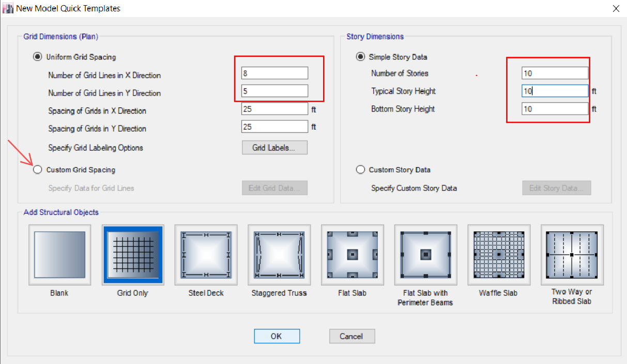Select the Blank template
Screen dimensions: 627x364
(59, 255)
